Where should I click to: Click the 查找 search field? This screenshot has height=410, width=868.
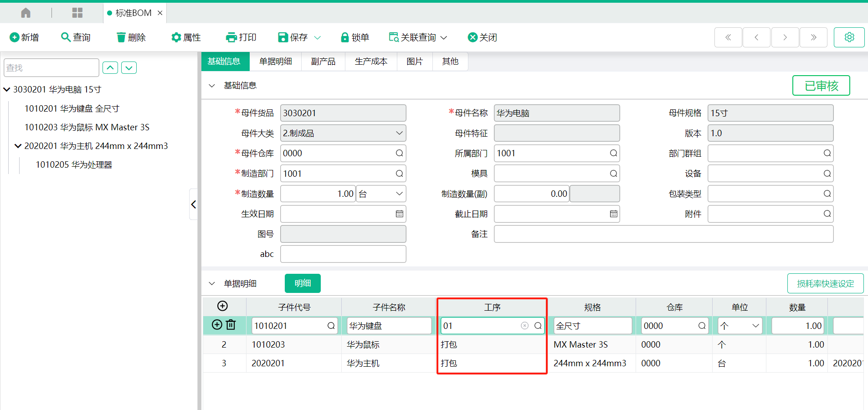51,67
